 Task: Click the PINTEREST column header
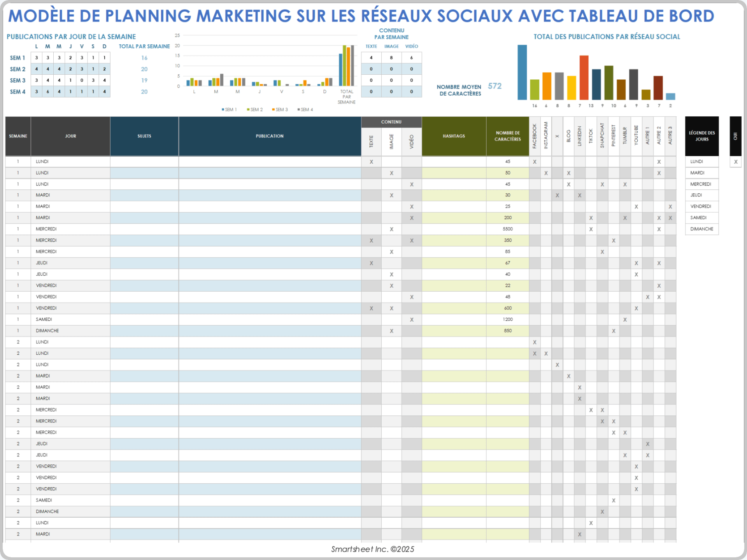coord(614,136)
